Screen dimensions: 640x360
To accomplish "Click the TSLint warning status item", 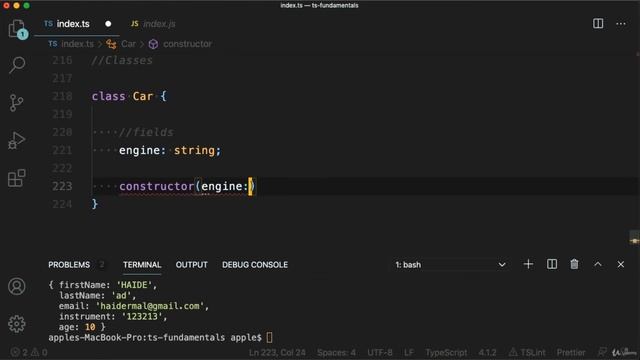I will pos(527,352).
